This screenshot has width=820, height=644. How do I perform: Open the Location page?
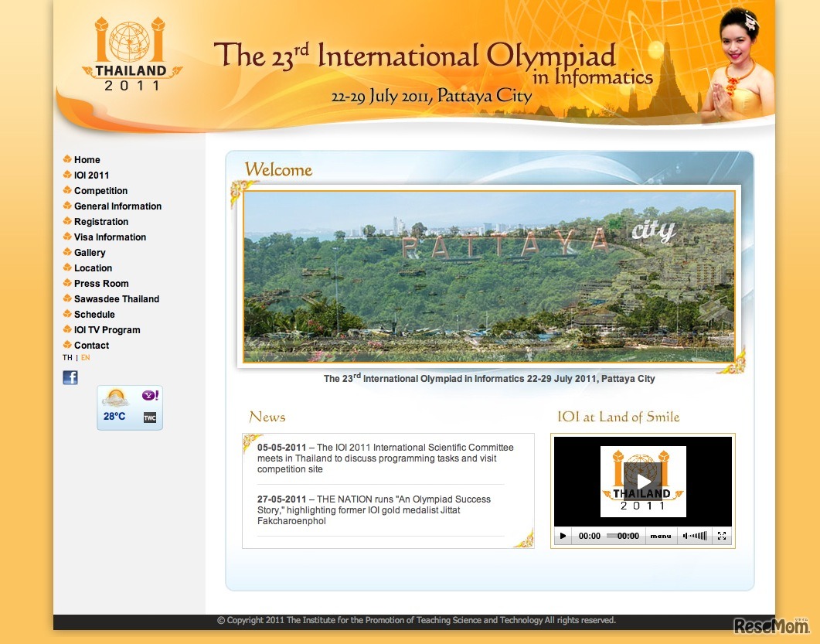point(93,267)
